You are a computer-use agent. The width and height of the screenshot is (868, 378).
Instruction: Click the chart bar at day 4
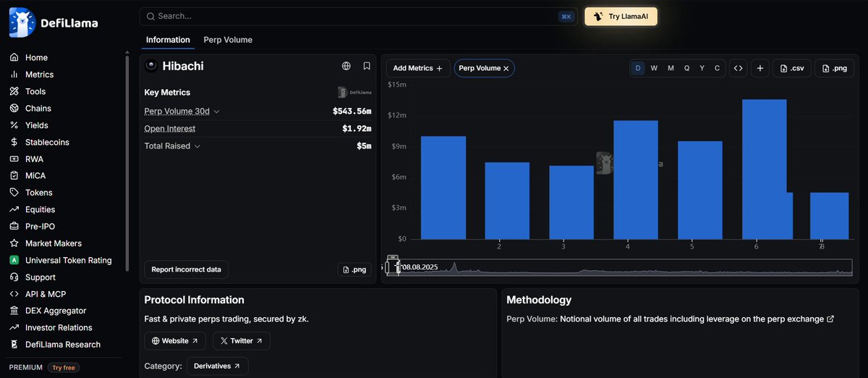[636, 180]
